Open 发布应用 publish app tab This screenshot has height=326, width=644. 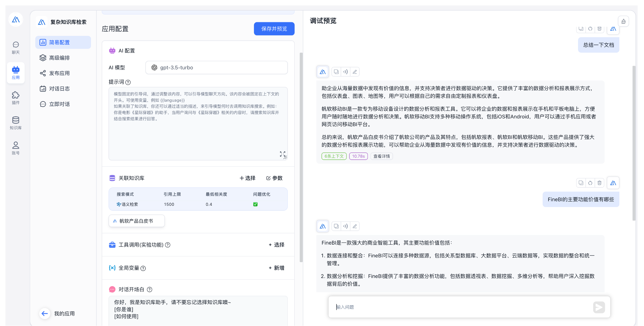coord(63,73)
